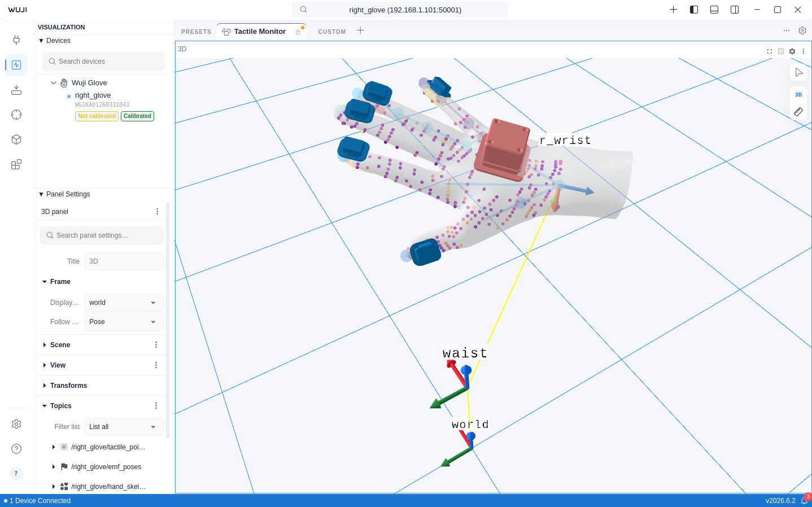The width and height of the screenshot is (812, 507).
Task: Click the lock icon on Tactile Monitor tab
Action: (x=298, y=32)
